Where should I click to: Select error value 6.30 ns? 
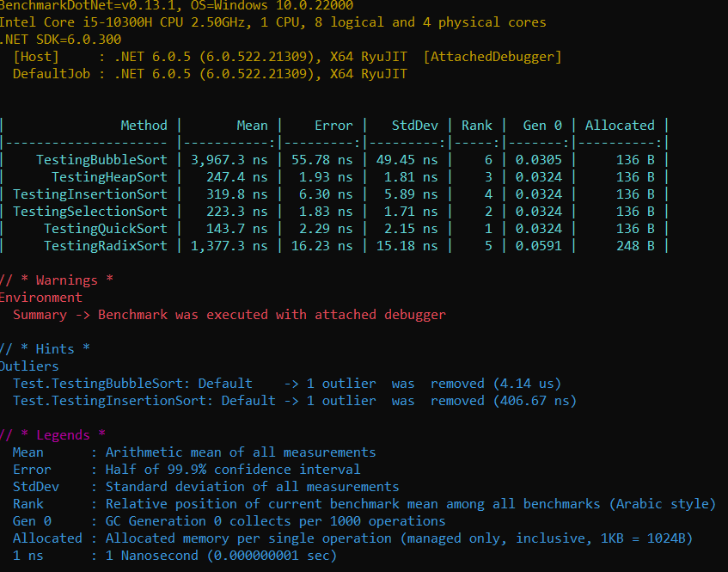pos(326,194)
